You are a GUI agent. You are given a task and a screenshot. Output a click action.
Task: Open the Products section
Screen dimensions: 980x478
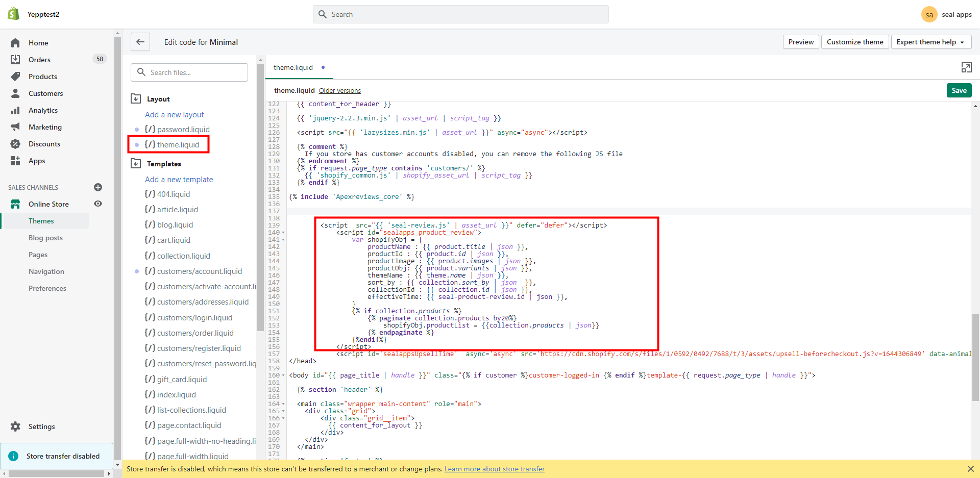[43, 77]
